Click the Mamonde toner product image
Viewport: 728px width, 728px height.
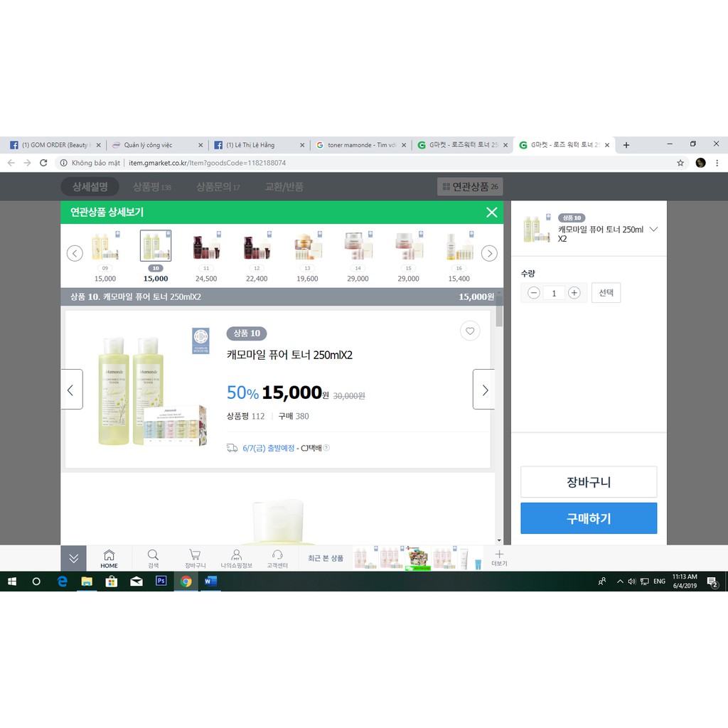click(153, 392)
